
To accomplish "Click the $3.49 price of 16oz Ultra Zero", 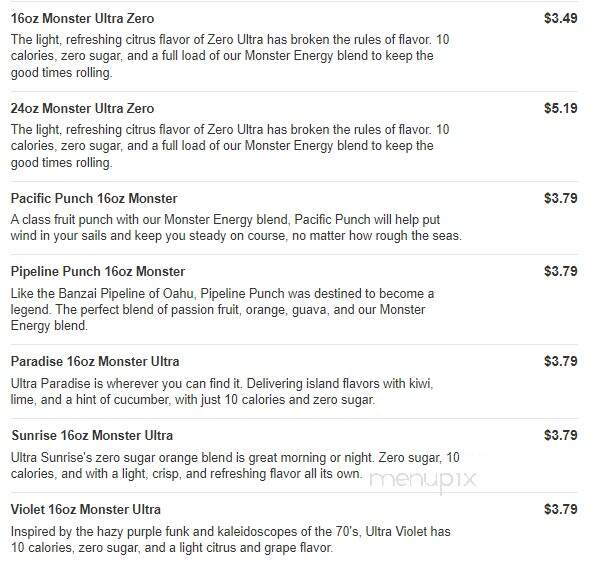I will click(561, 18).
